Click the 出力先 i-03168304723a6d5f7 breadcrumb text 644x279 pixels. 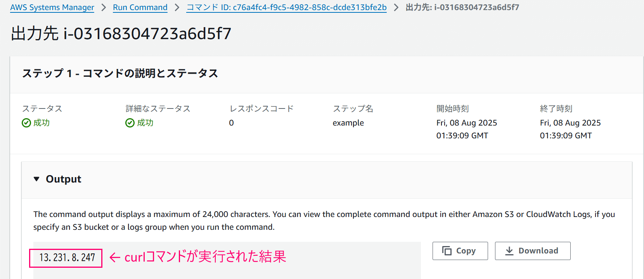point(462,7)
